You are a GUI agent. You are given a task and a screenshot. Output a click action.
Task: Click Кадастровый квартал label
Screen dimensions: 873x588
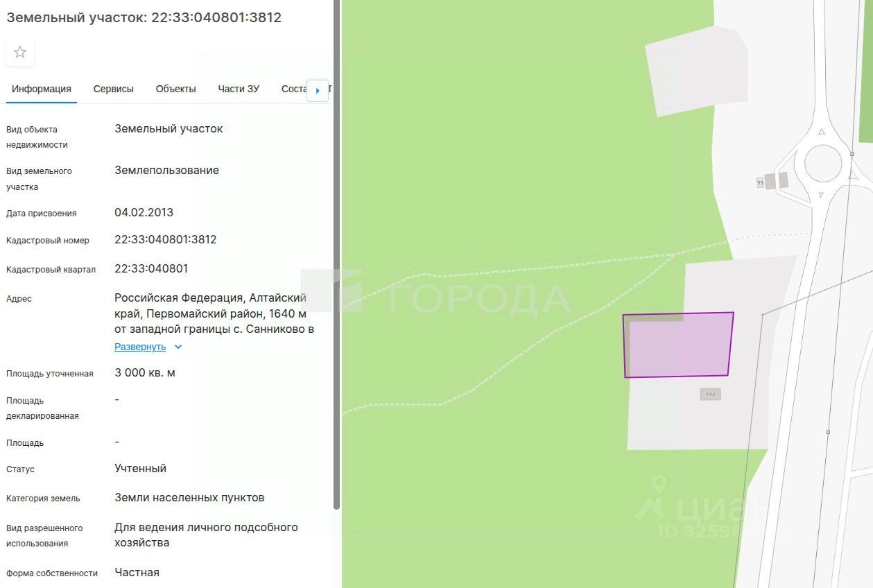51,270
